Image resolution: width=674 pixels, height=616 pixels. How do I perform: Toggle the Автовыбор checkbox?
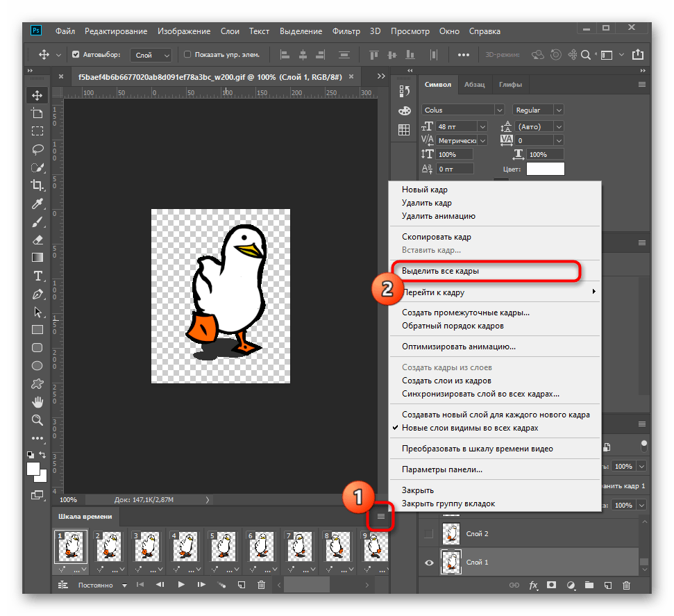point(76,54)
